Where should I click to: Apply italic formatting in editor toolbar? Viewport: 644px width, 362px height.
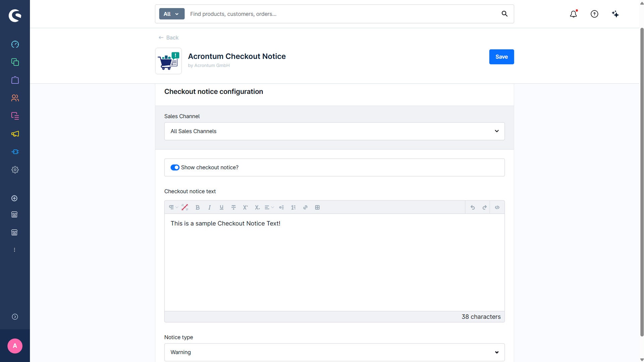(x=209, y=207)
